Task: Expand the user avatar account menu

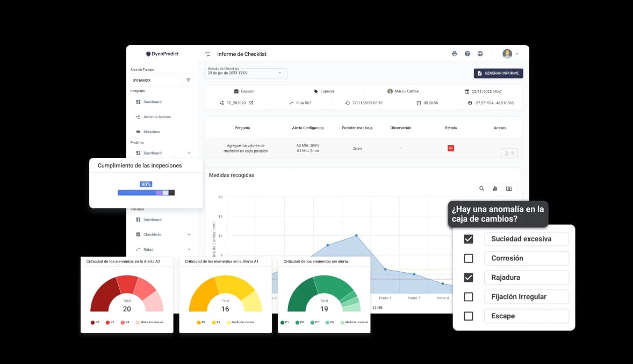Action: click(x=510, y=54)
